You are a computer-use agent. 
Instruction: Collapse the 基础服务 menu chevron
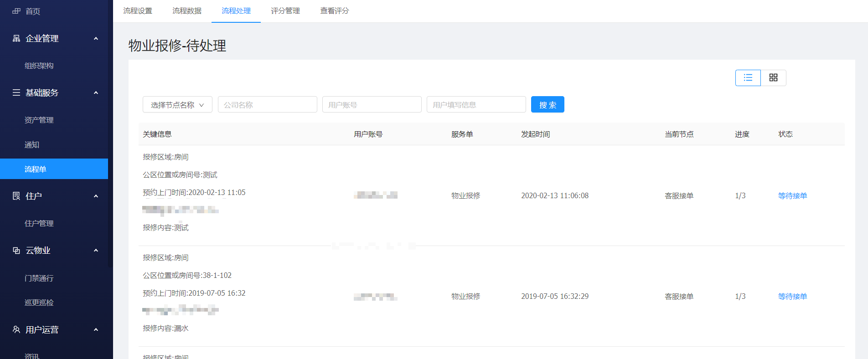point(96,93)
